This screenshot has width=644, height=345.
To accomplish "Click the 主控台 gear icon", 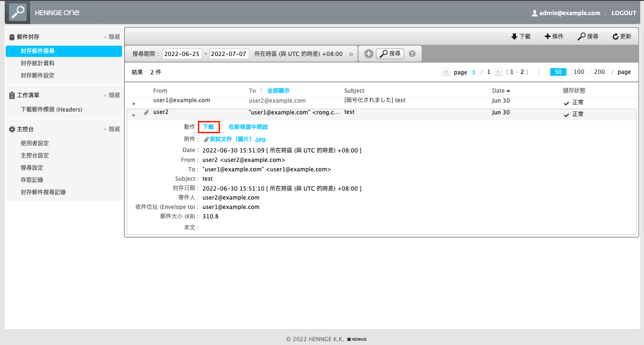I will pyautogui.click(x=12, y=129).
